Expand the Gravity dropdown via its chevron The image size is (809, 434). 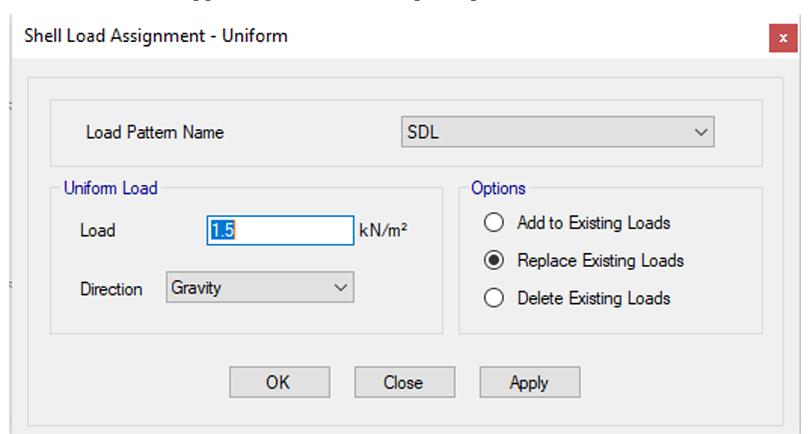coord(340,288)
